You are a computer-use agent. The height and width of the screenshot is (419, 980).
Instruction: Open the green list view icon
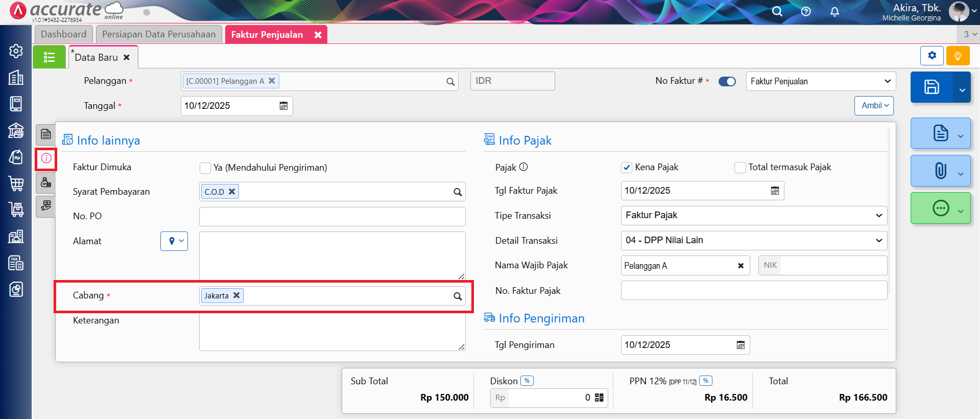pyautogui.click(x=49, y=57)
